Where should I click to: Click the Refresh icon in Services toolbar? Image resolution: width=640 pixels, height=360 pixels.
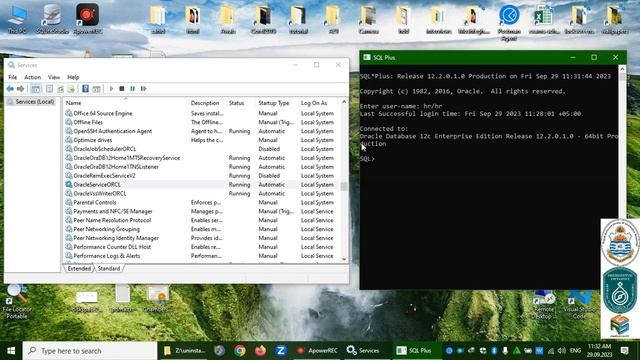(x=60, y=89)
